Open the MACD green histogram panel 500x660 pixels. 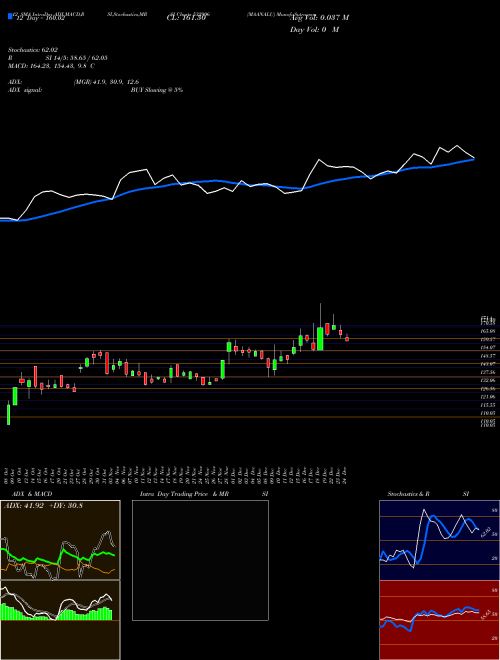point(60,620)
